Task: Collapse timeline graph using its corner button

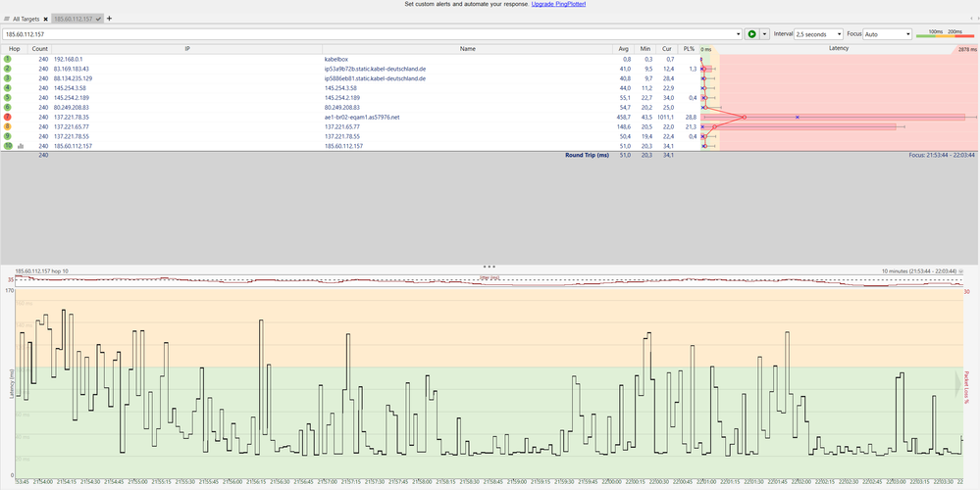Action: point(960,271)
